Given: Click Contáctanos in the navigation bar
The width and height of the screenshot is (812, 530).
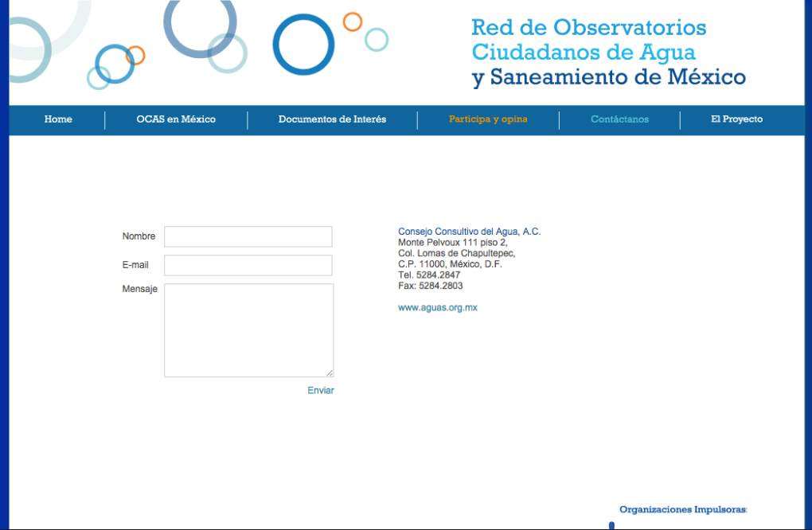Looking at the screenshot, I should (619, 119).
